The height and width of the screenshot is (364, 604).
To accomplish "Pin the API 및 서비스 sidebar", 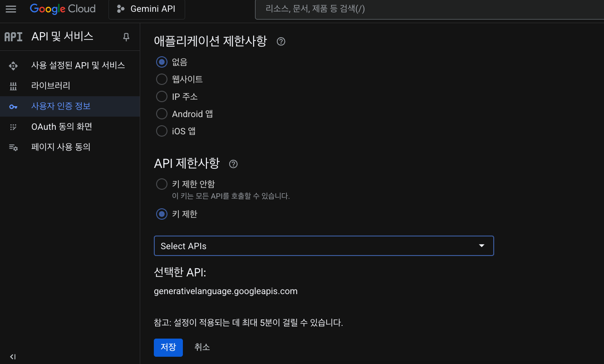I will click(126, 37).
